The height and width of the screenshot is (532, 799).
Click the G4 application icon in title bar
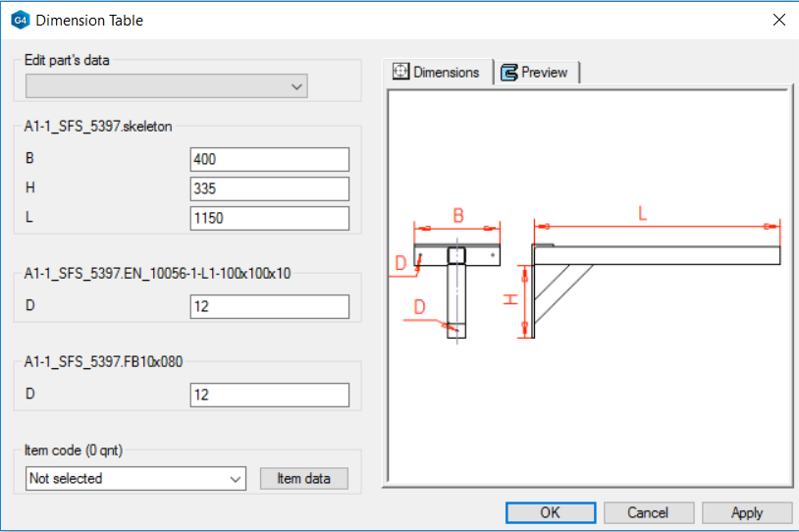tap(21, 20)
